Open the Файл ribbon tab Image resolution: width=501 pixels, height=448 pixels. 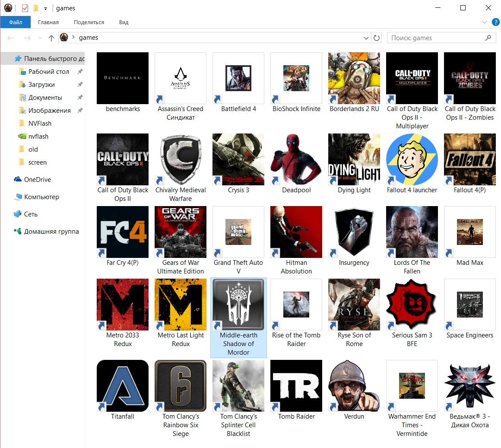16,22
